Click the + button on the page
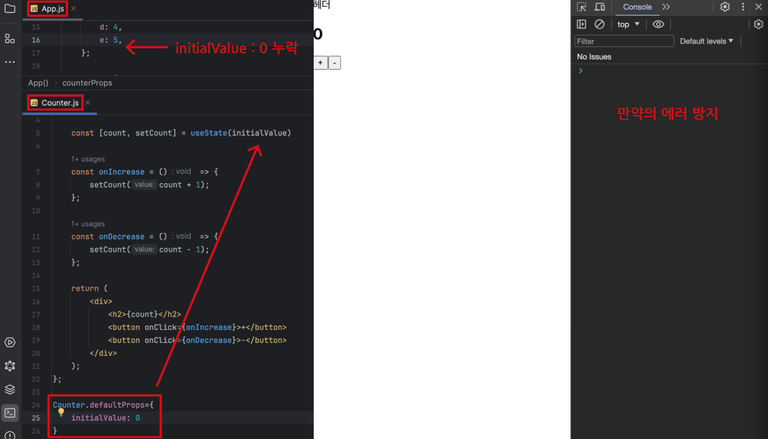768x439 pixels. point(320,63)
